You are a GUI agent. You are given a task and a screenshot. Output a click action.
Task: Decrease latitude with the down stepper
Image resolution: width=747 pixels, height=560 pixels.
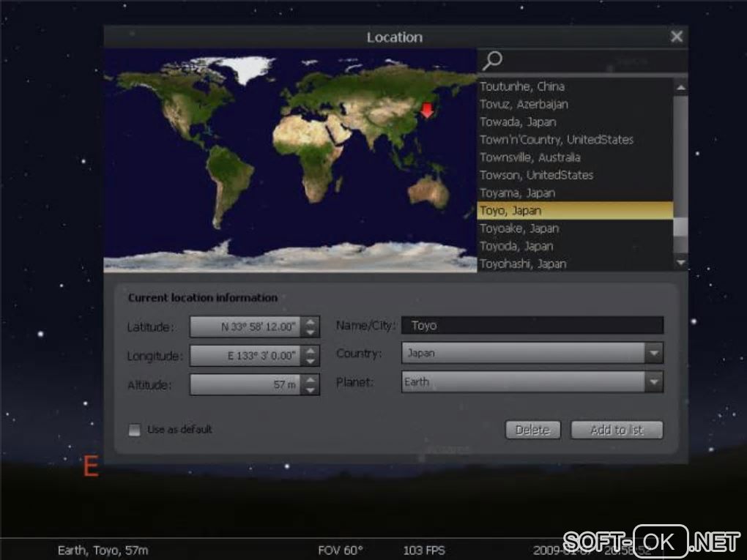pos(310,332)
